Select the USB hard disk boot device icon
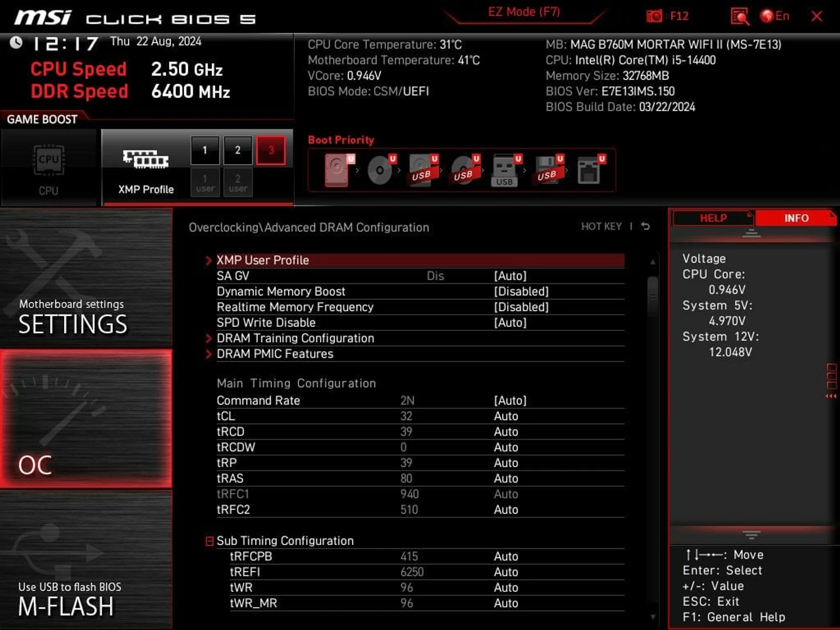The height and width of the screenshot is (630, 840). pos(423,170)
